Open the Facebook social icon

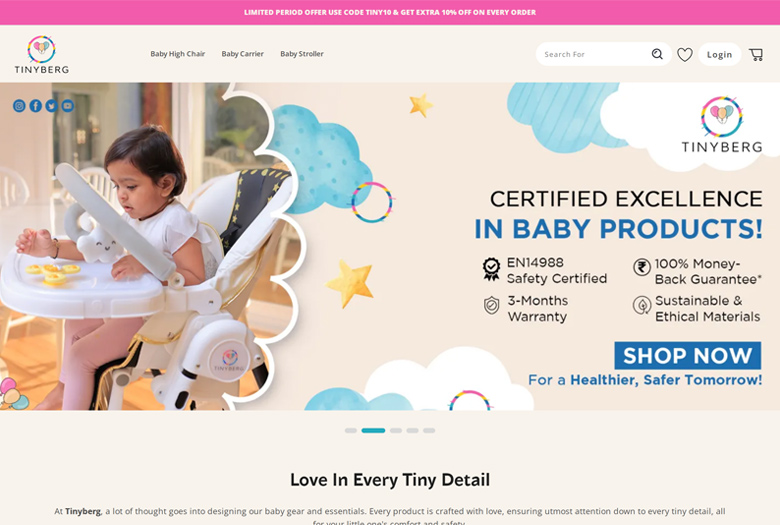(x=35, y=105)
